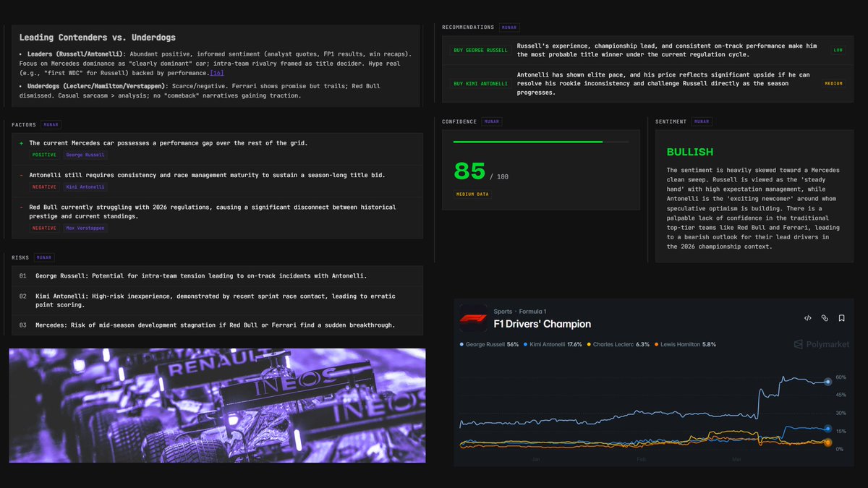Select the Charles Leclerc 6.3% legend entry

618,344
